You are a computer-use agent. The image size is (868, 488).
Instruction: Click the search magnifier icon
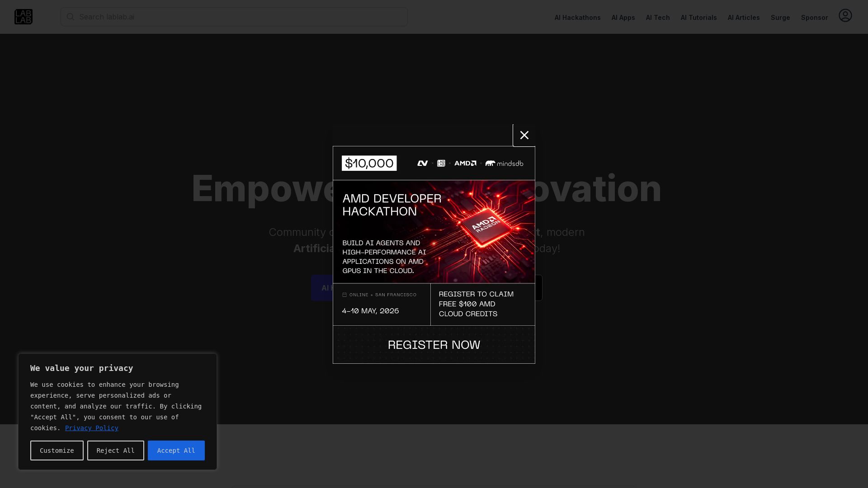(70, 17)
